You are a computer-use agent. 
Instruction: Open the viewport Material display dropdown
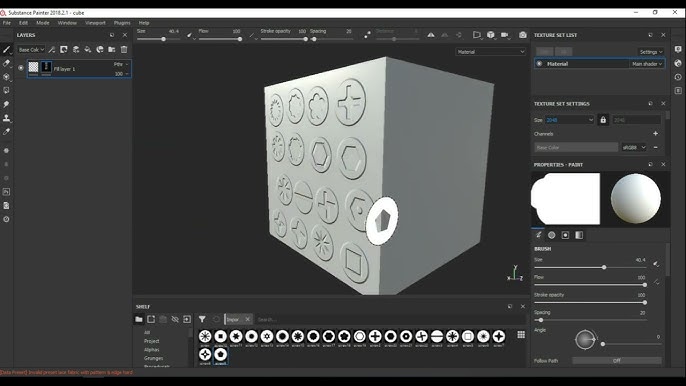point(490,52)
